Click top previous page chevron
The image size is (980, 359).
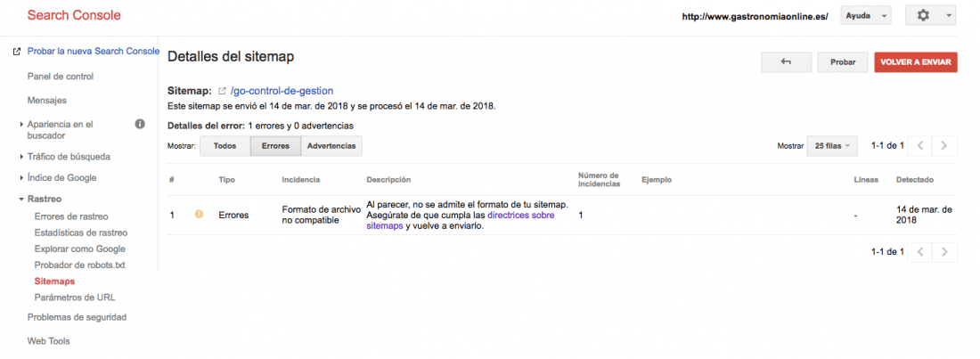[920, 146]
